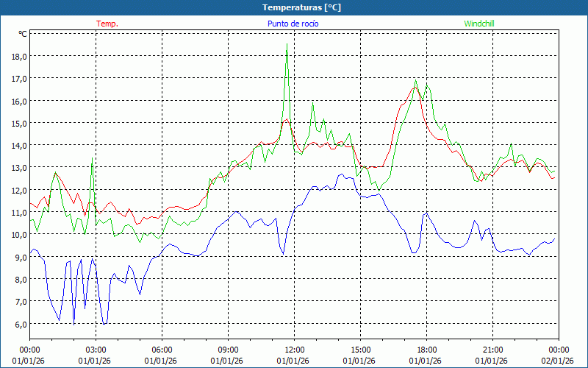Click the 14,0 y-axis tick label

point(18,145)
